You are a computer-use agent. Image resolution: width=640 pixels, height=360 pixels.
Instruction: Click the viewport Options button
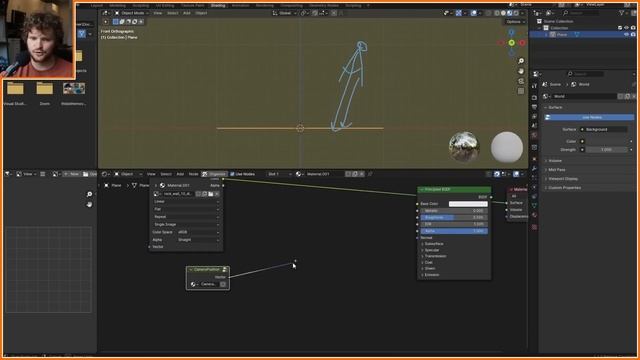[515, 22]
